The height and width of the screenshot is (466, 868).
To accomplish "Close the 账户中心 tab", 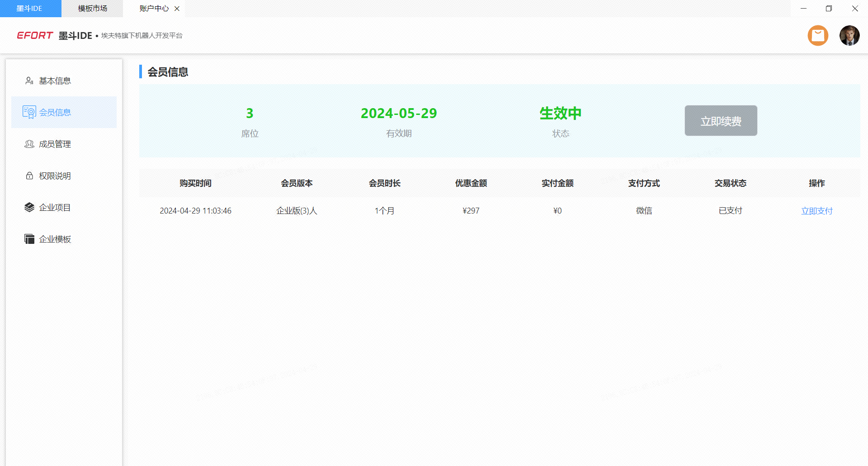I will click(x=177, y=9).
